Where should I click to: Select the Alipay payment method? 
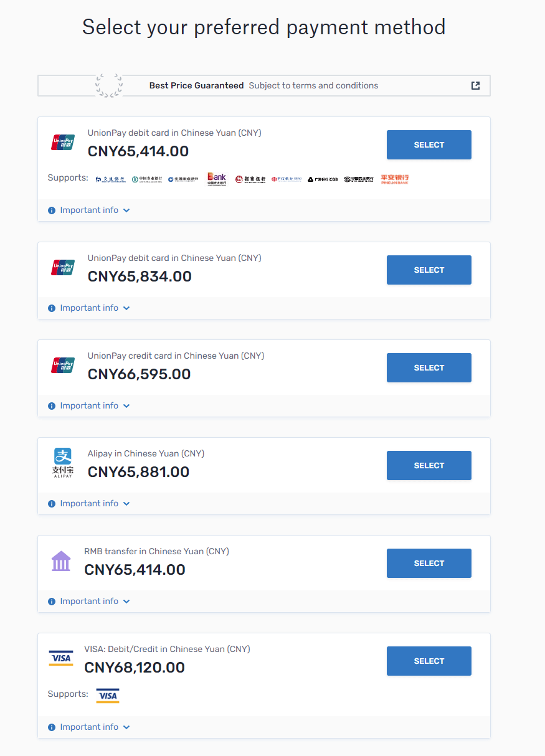point(429,466)
